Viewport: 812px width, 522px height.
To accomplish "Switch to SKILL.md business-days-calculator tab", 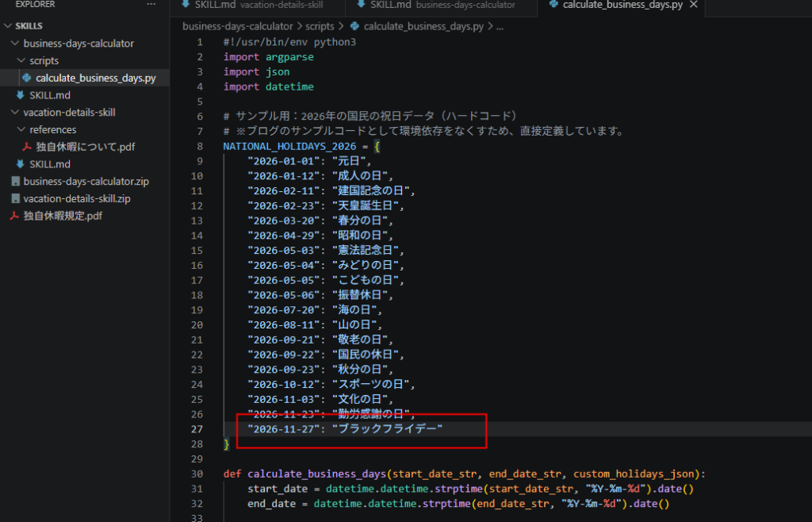I will click(442, 6).
